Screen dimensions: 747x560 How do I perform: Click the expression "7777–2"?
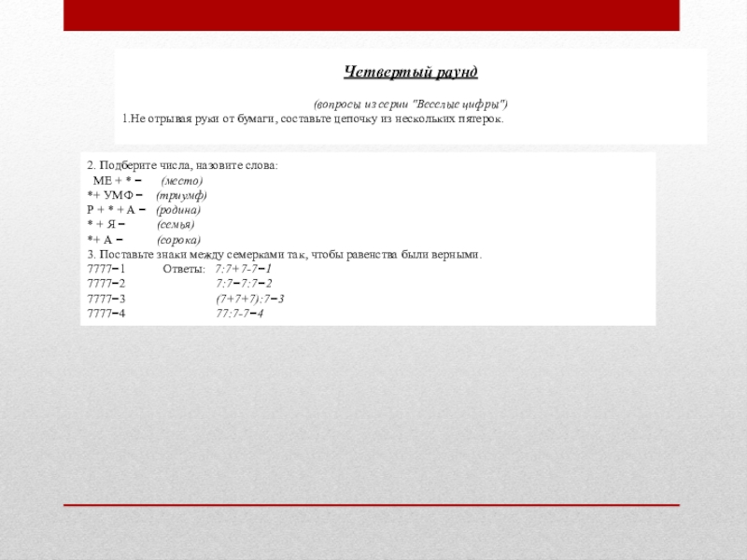click(106, 284)
